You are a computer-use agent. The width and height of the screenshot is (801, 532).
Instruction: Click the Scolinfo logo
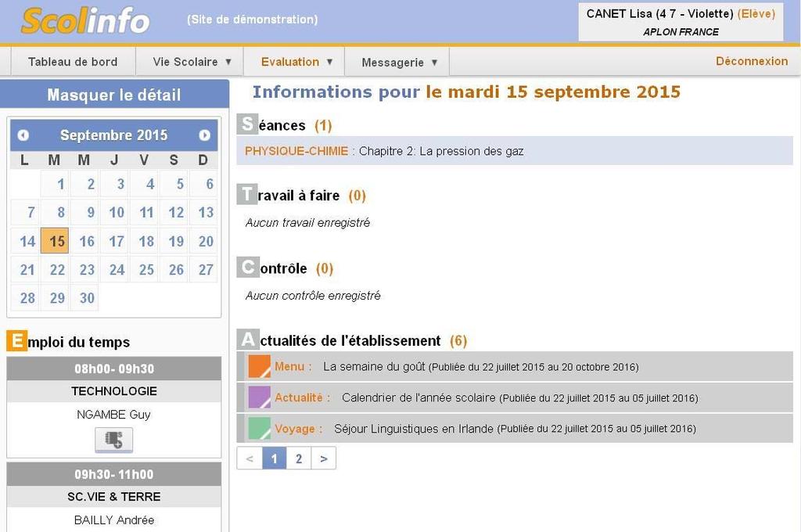(x=85, y=21)
